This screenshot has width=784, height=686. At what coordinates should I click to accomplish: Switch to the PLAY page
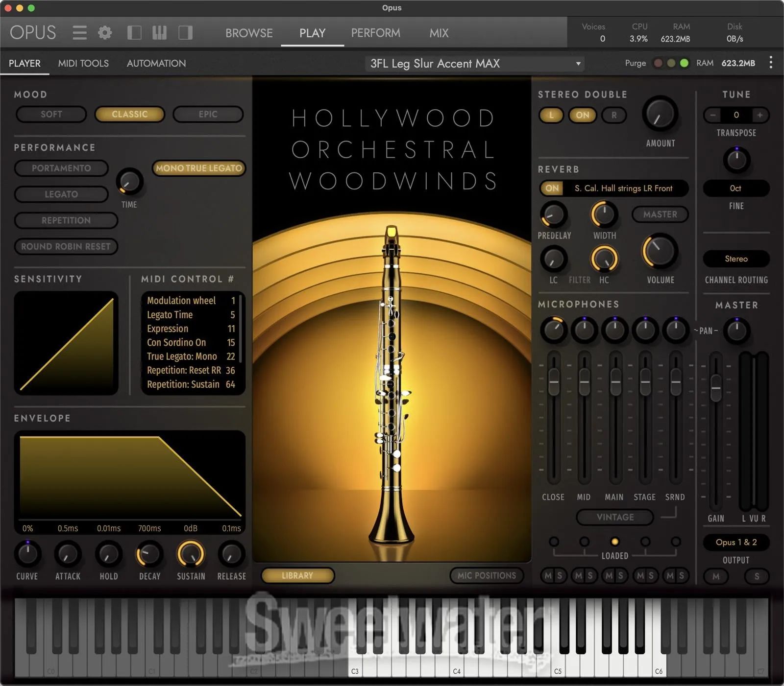[x=312, y=33]
